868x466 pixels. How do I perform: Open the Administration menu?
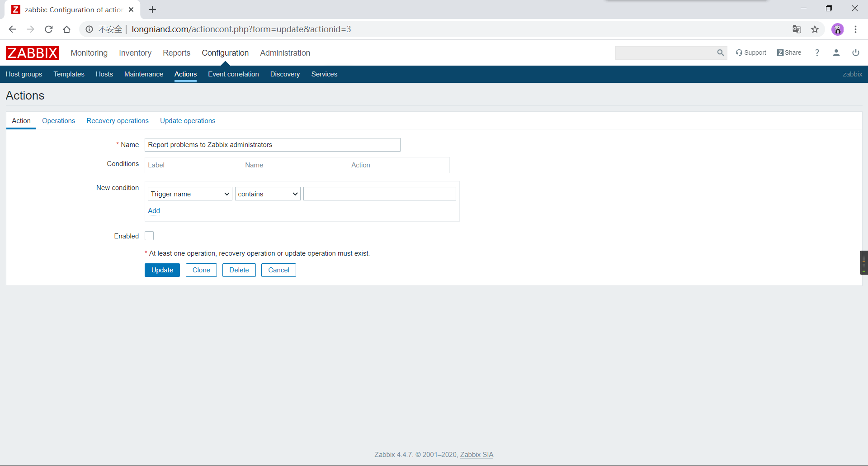click(285, 53)
